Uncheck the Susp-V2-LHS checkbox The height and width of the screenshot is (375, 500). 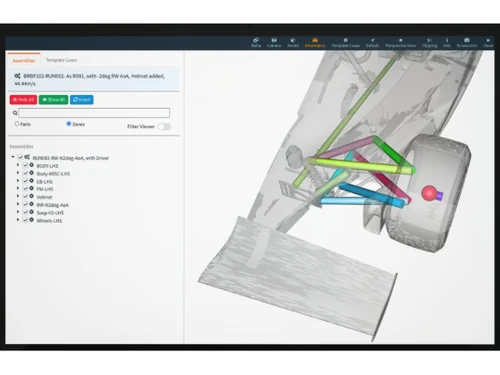pyautogui.click(x=25, y=212)
